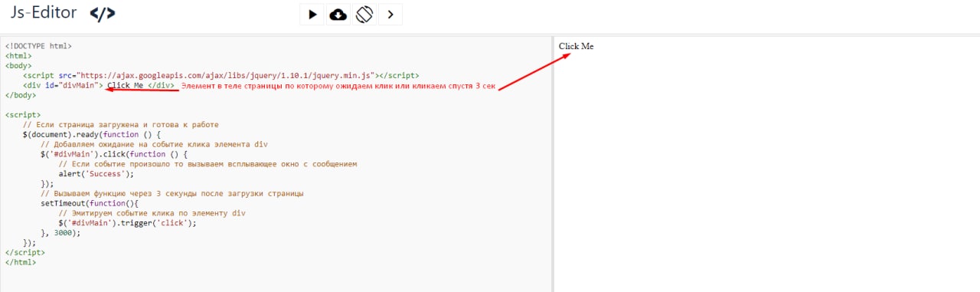Click the Js-Editor title
The image size is (980, 292).
44,13
